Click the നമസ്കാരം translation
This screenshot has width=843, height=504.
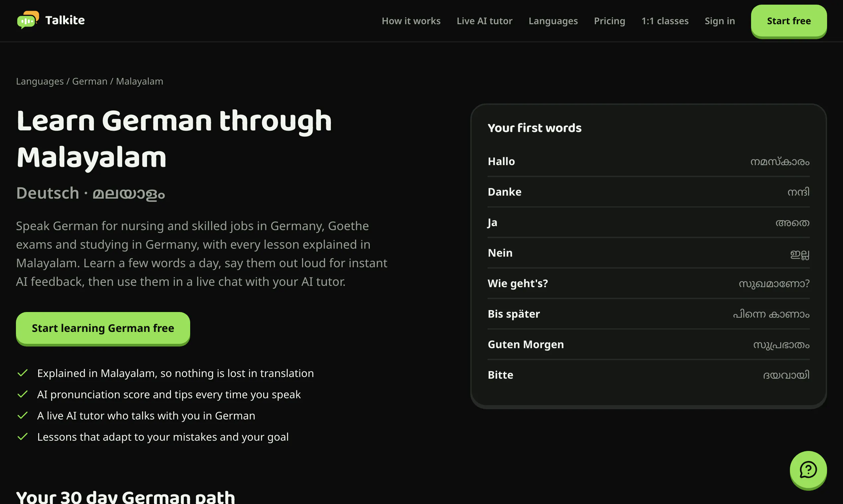click(x=780, y=162)
